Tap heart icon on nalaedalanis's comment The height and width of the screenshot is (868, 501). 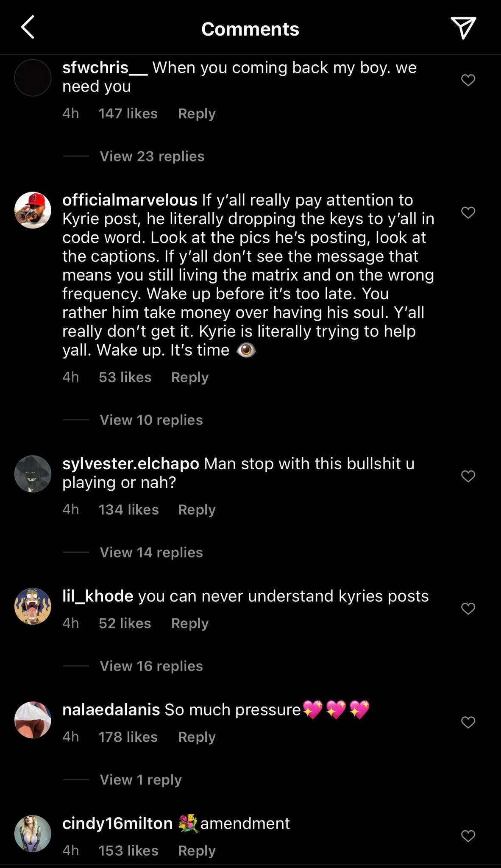click(x=468, y=722)
